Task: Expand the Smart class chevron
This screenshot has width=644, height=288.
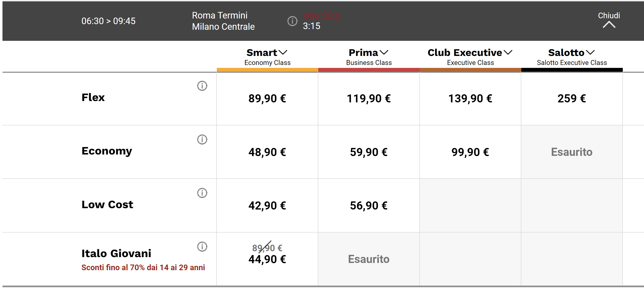Action: tap(283, 53)
